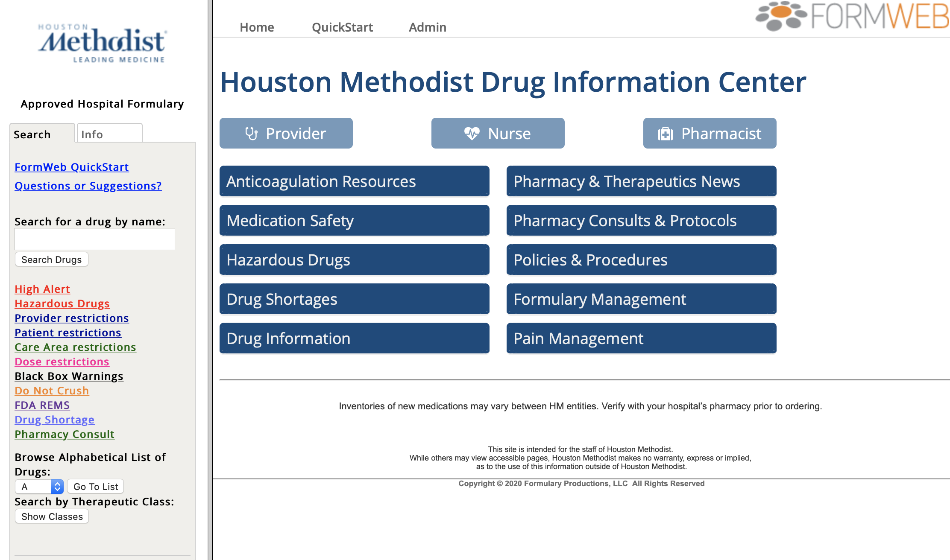Click the 'This site is intended for the staff' disclaimer
Image resolution: width=950 pixels, height=560 pixels.
coord(581,458)
